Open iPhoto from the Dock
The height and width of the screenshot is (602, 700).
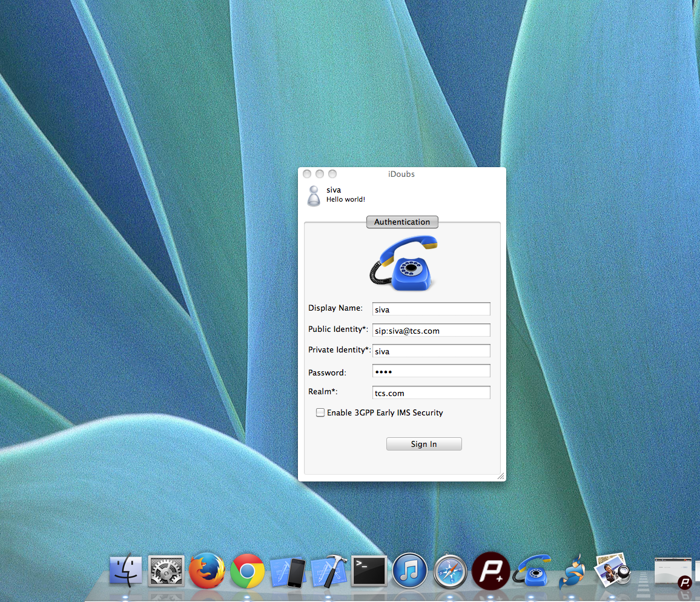click(612, 570)
